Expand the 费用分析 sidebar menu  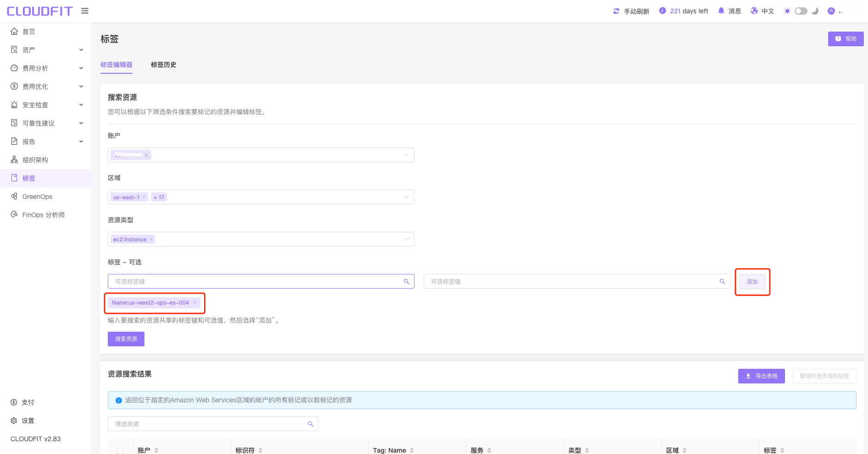tap(81, 68)
